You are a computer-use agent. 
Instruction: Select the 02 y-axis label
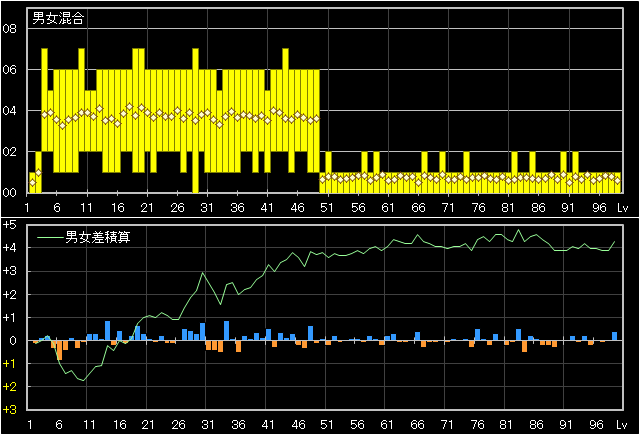[9, 152]
